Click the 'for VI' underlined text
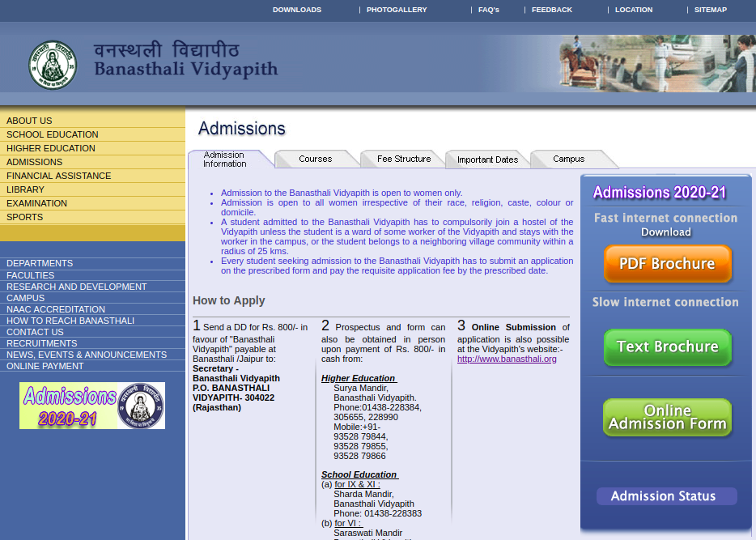 pyautogui.click(x=348, y=523)
